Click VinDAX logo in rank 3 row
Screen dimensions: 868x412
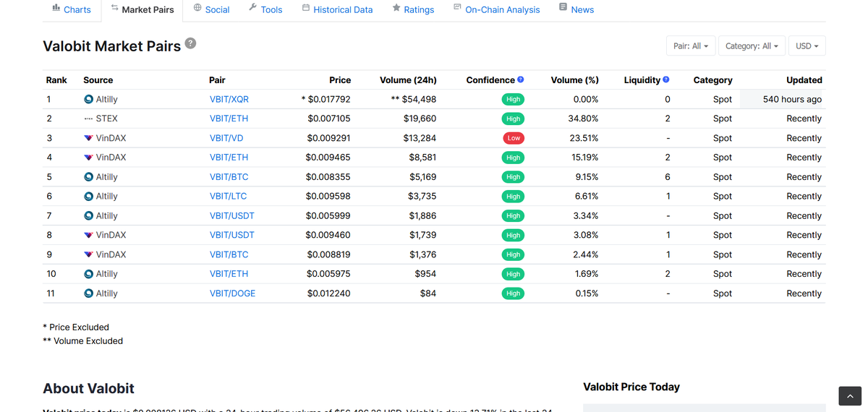(x=88, y=138)
